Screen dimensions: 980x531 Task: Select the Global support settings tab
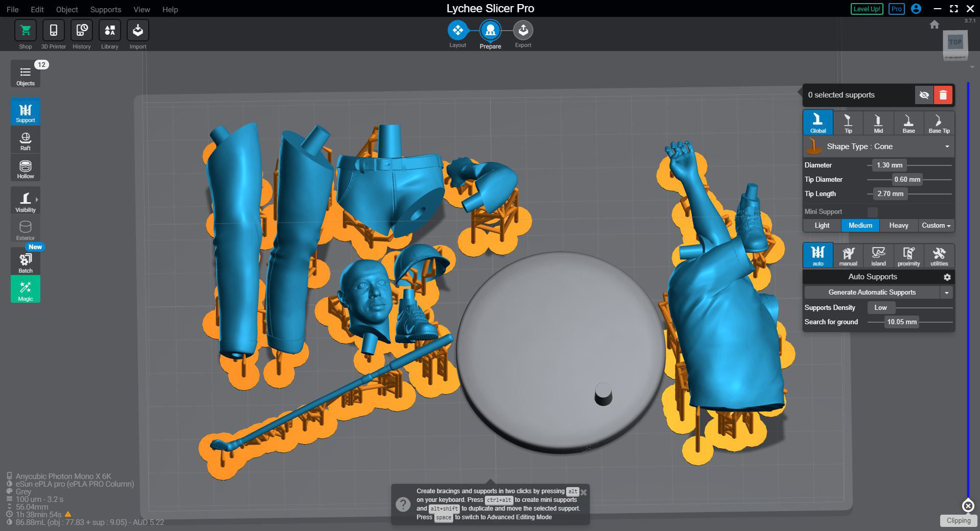(x=818, y=123)
